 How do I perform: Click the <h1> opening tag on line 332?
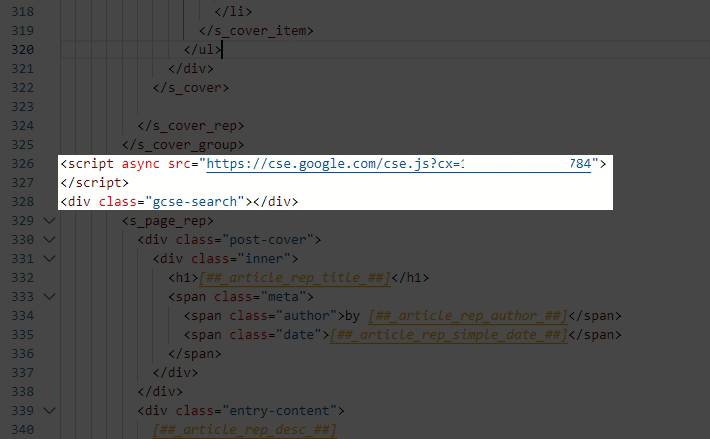183,278
